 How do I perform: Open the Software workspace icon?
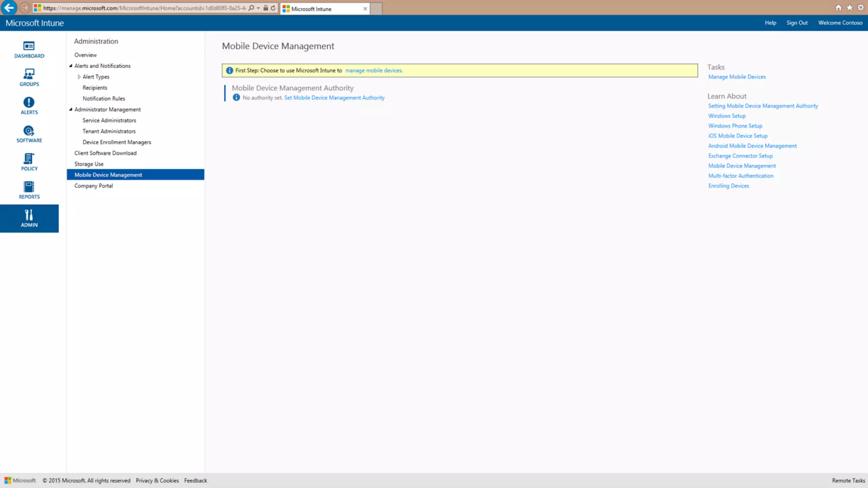29,134
